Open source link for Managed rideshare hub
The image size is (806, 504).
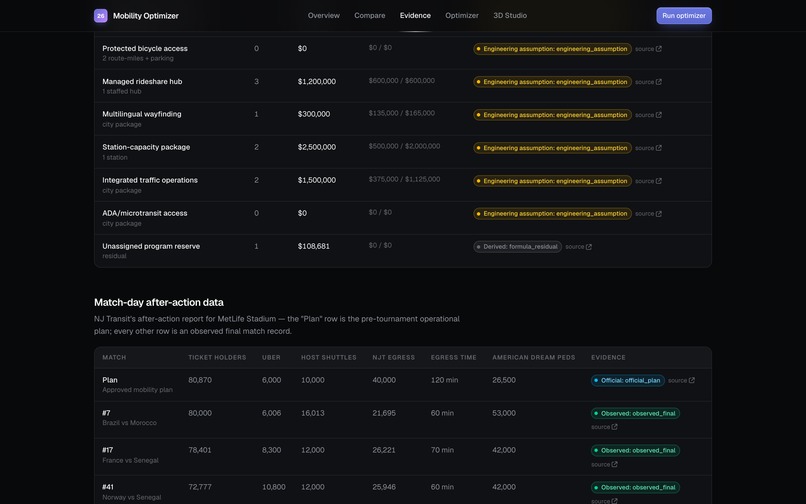(x=648, y=82)
